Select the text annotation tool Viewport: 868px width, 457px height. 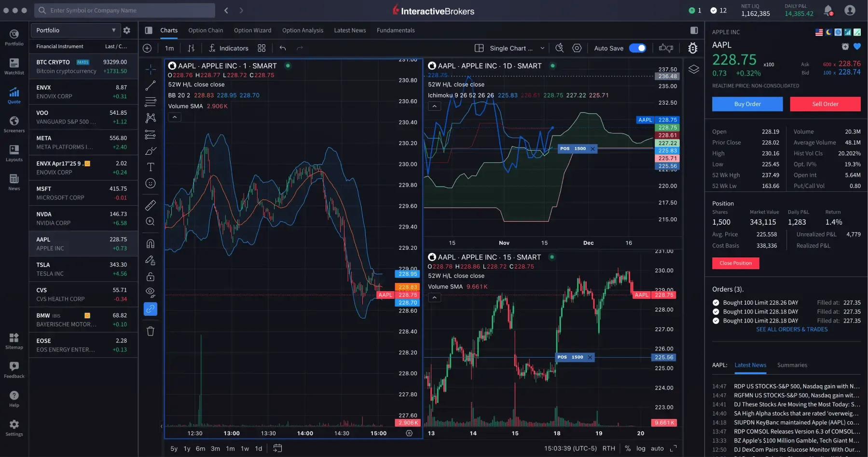click(x=150, y=167)
